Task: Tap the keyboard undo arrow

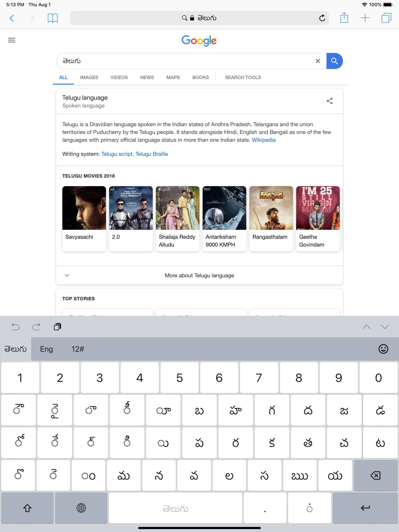Action: [x=15, y=327]
